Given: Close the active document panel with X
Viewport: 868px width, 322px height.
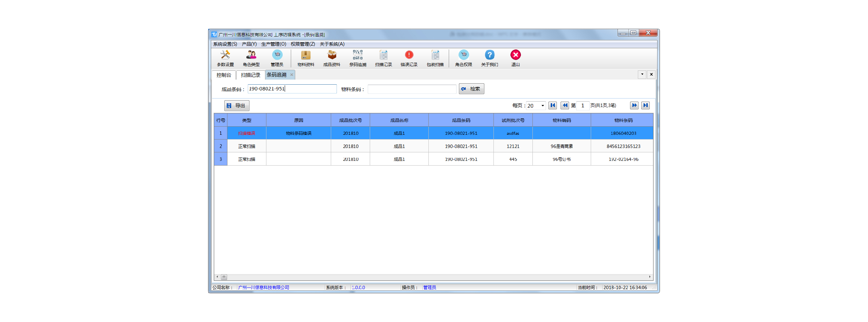Looking at the screenshot, I should tap(651, 74).
